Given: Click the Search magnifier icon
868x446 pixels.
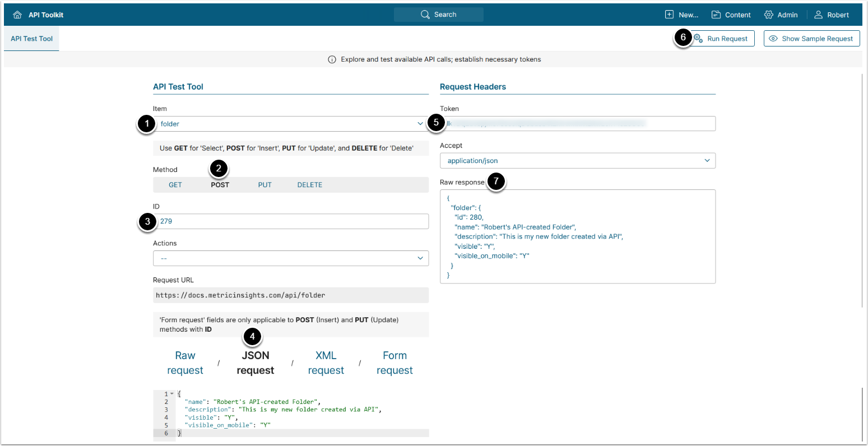Looking at the screenshot, I should [x=425, y=15].
